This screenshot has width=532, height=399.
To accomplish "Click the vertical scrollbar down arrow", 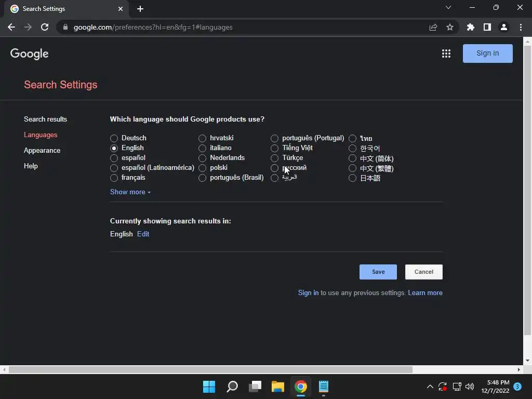I will pyautogui.click(x=527, y=361).
